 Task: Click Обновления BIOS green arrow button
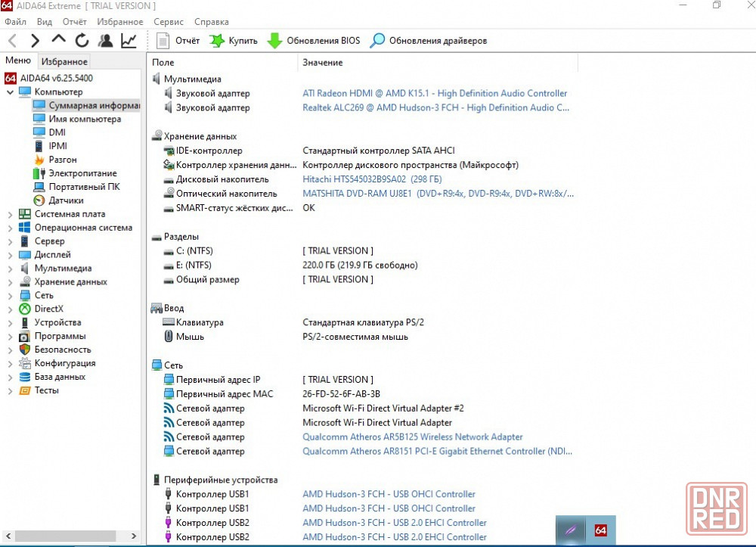click(x=313, y=40)
